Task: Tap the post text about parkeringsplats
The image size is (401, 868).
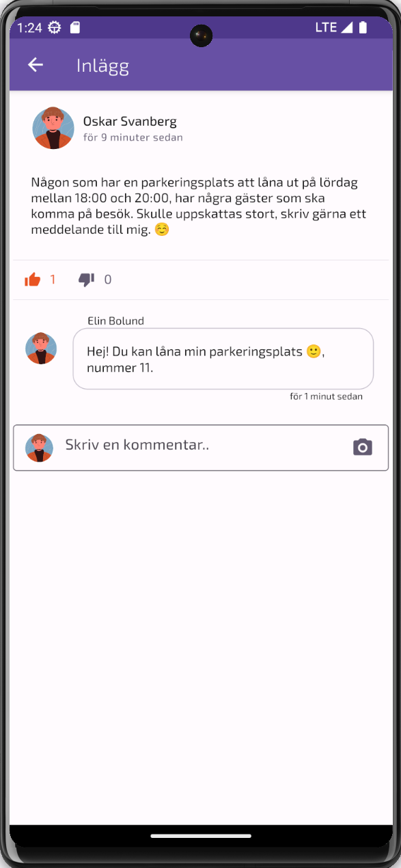Action: point(199,206)
